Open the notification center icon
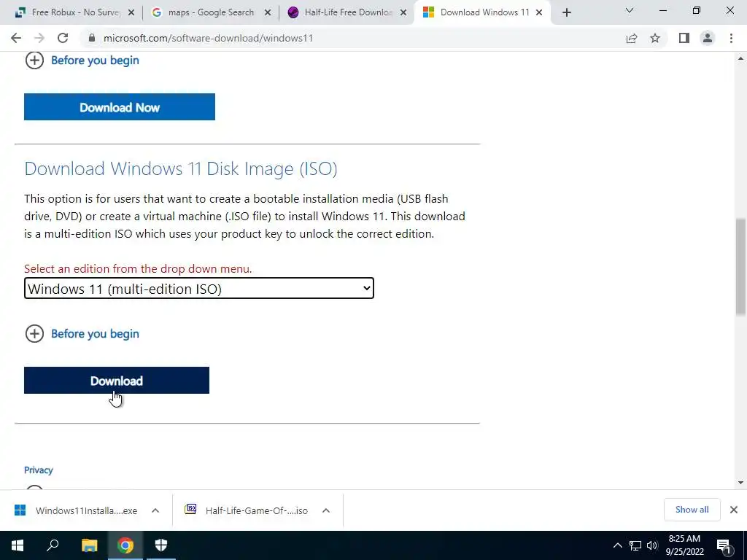747x560 pixels. (x=724, y=545)
